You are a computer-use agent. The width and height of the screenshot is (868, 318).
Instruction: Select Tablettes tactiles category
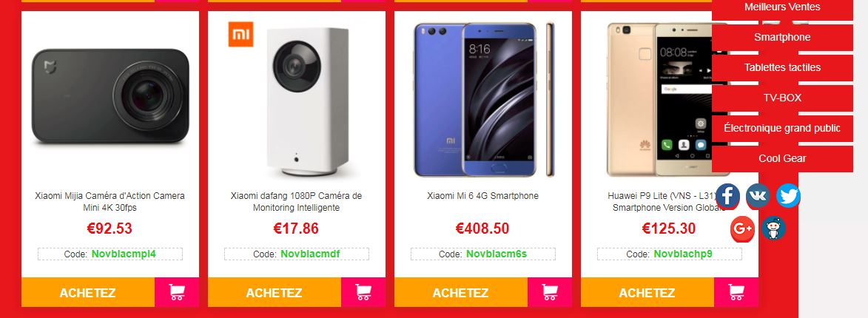(782, 68)
